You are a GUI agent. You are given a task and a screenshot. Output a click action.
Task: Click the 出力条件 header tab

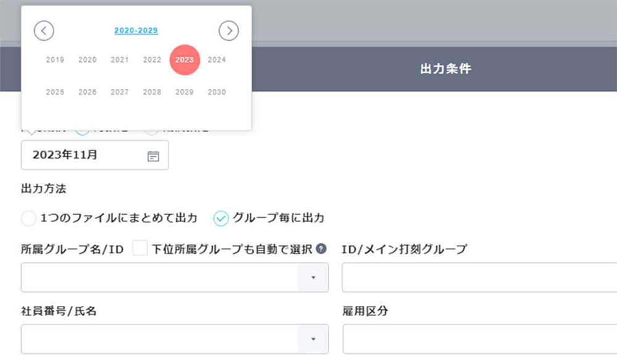445,69
